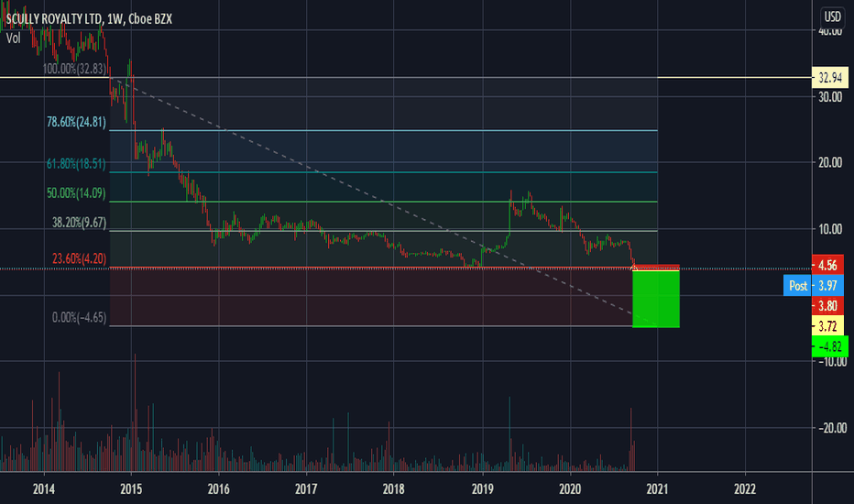Click the 2015 label on time axis
The width and height of the screenshot is (854, 504).
[131, 488]
